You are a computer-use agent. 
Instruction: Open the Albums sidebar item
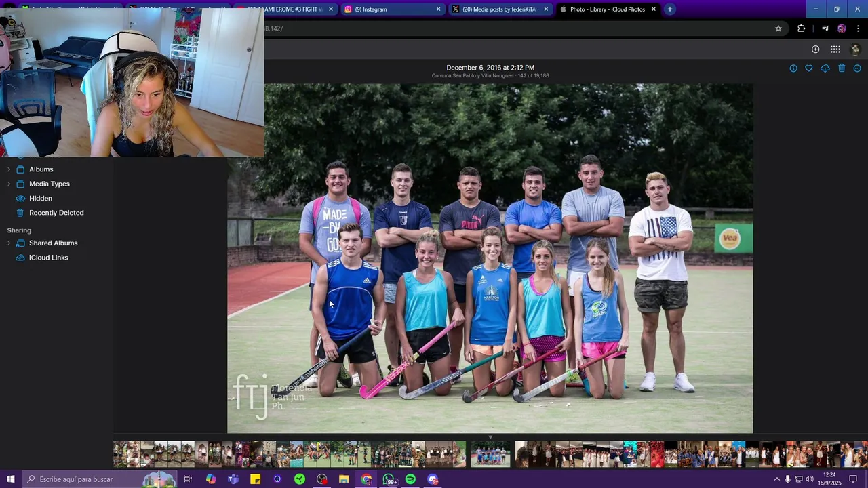41,169
